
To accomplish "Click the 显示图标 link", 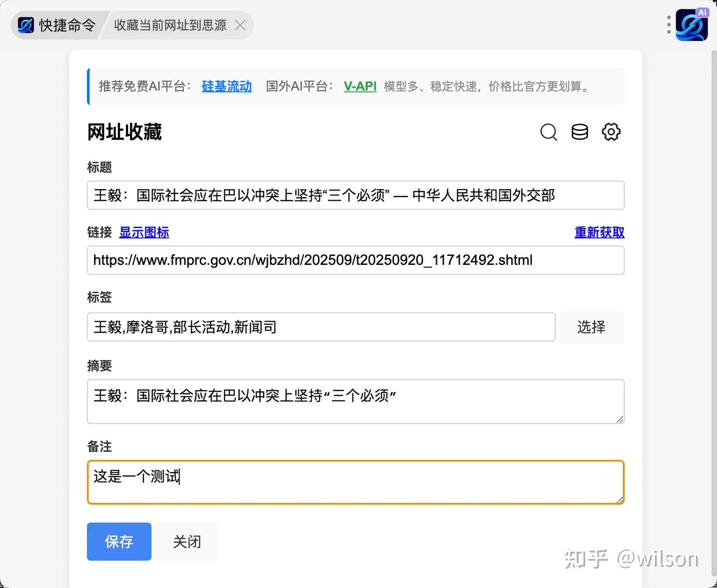I will [x=144, y=233].
